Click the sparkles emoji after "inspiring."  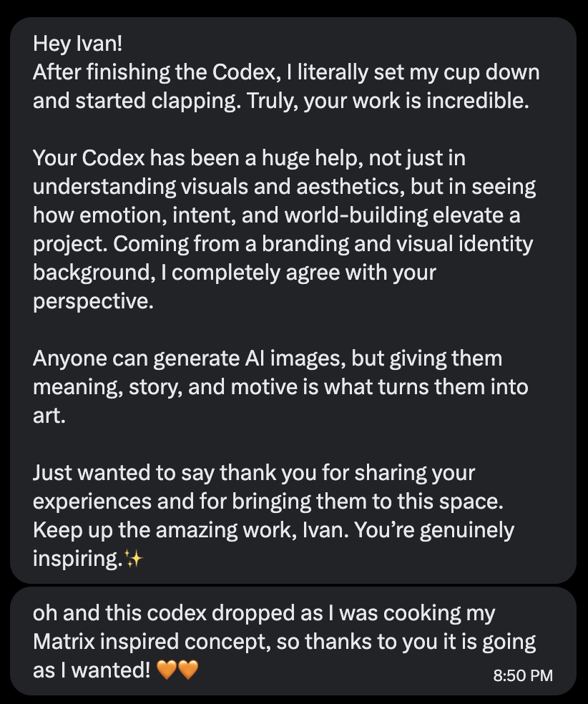click(133, 559)
